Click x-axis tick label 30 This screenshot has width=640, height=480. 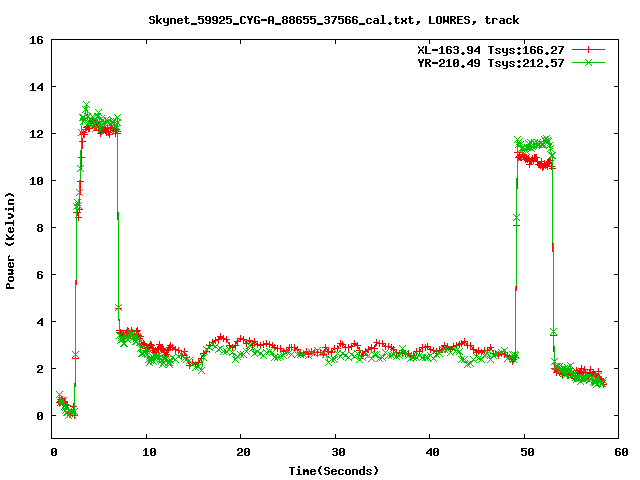point(338,452)
